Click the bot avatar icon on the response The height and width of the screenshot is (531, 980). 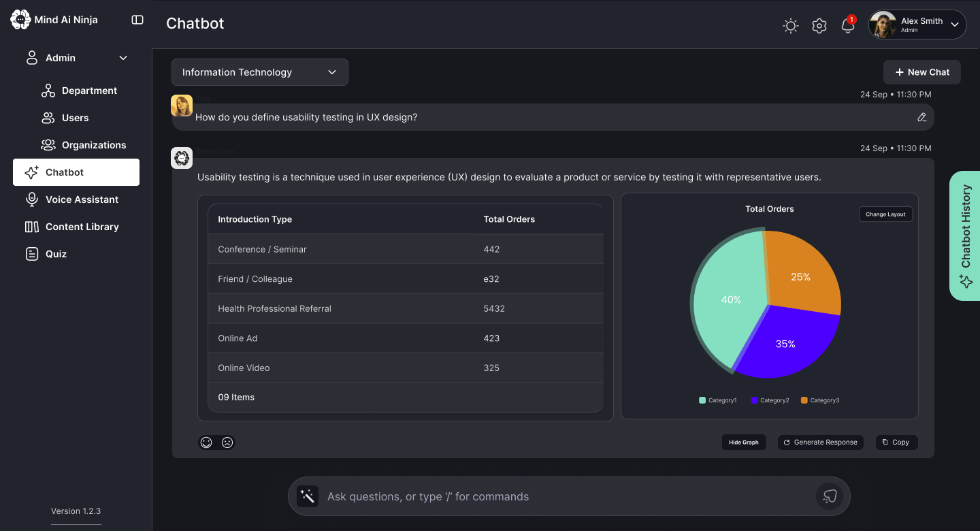click(x=182, y=158)
